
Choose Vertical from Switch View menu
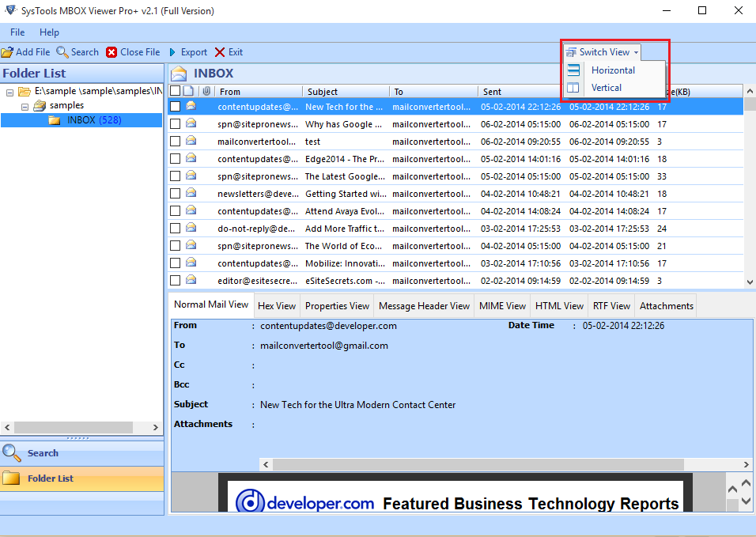pos(614,88)
